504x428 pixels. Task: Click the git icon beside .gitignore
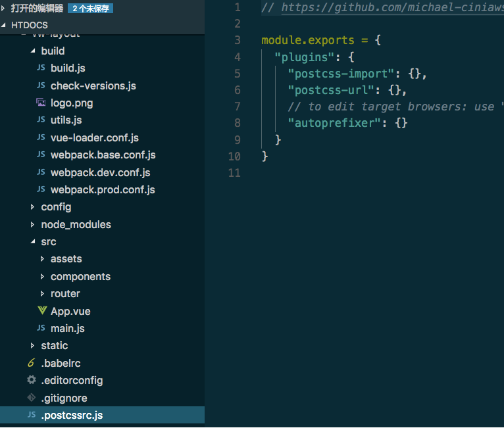click(x=32, y=398)
